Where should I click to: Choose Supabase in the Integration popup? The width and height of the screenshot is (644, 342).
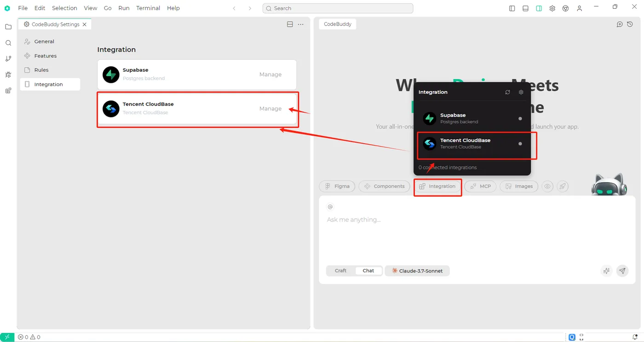pos(472,118)
